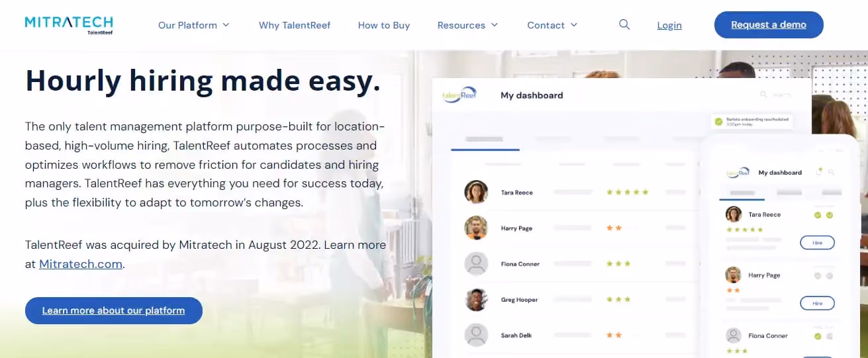Click 'Barista onboarding rescheduled' notification text
Image resolution: width=868 pixels, height=358 pixels.
758,118
